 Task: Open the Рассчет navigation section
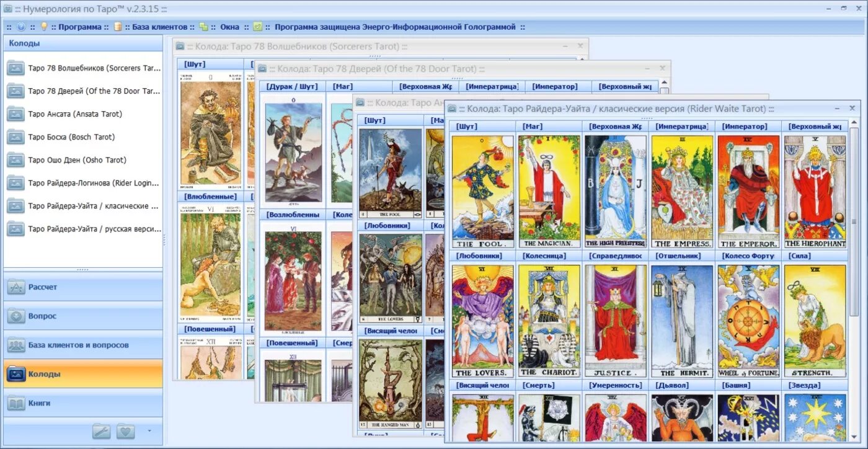[83, 287]
